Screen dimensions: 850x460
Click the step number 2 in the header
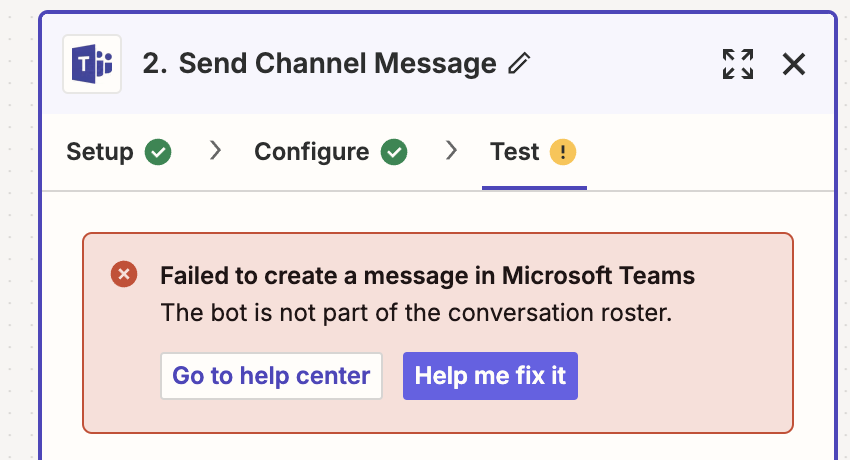[153, 64]
